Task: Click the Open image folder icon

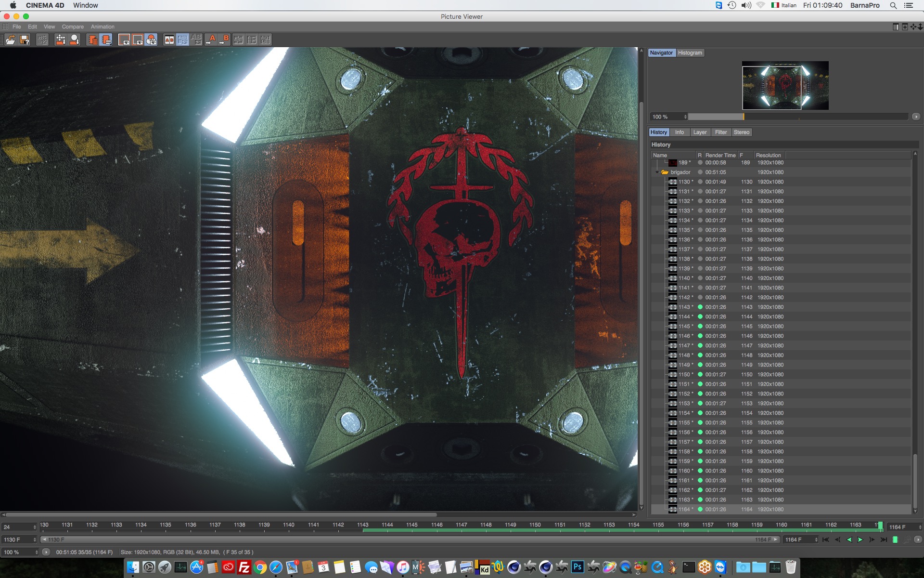Action: tap(10, 40)
